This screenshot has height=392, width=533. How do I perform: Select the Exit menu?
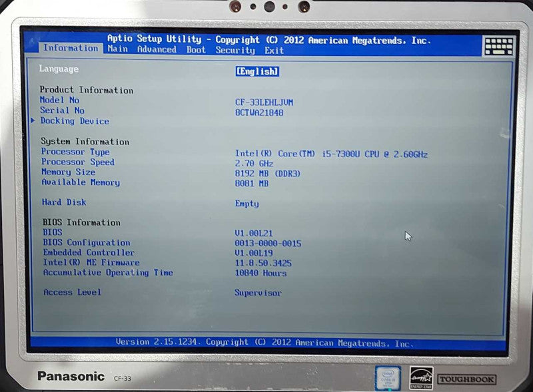pos(274,51)
